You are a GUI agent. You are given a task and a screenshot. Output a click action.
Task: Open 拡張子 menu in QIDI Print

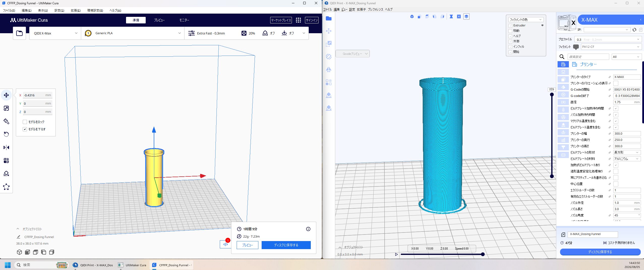click(x=361, y=10)
